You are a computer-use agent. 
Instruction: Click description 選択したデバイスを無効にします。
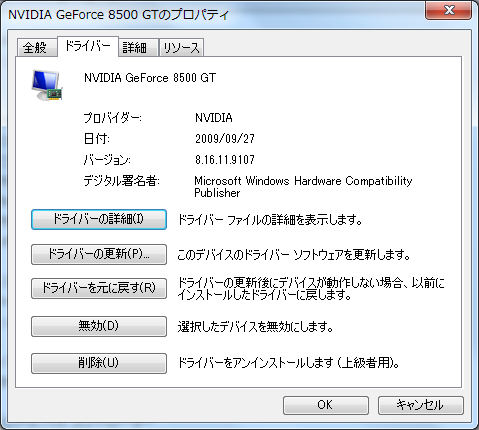click(x=255, y=327)
